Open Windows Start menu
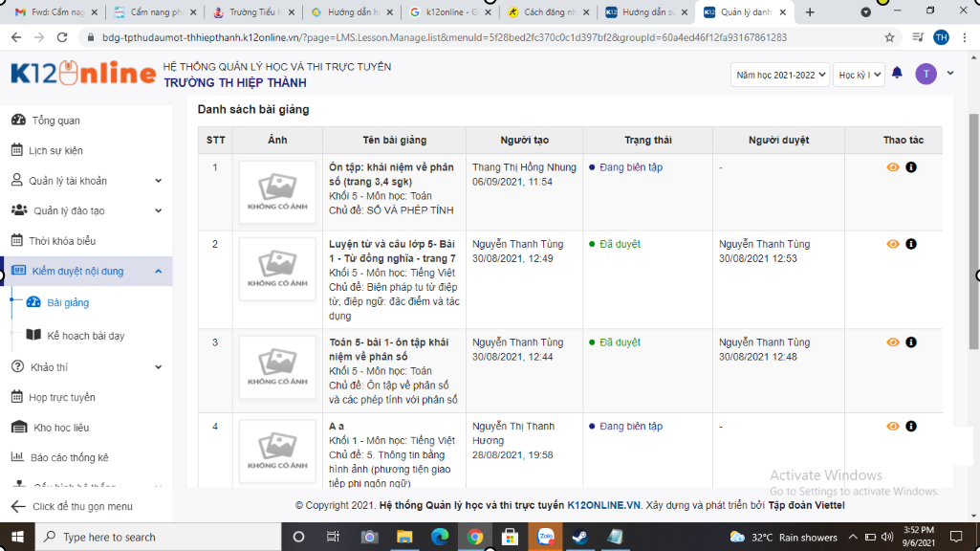 (x=17, y=537)
